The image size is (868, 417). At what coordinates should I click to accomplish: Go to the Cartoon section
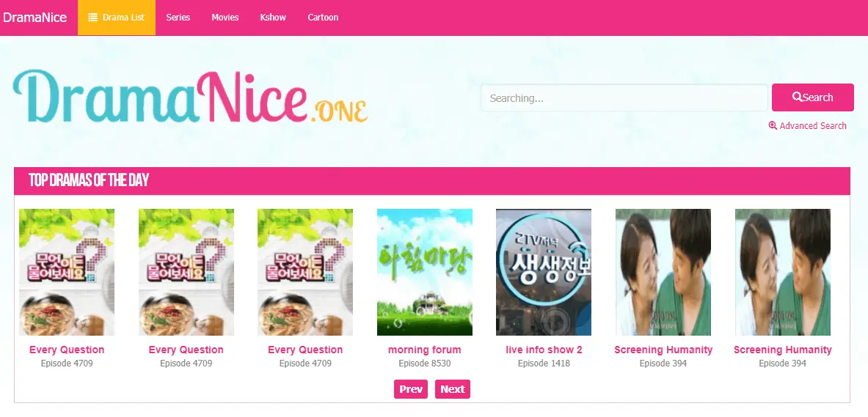[x=323, y=17]
